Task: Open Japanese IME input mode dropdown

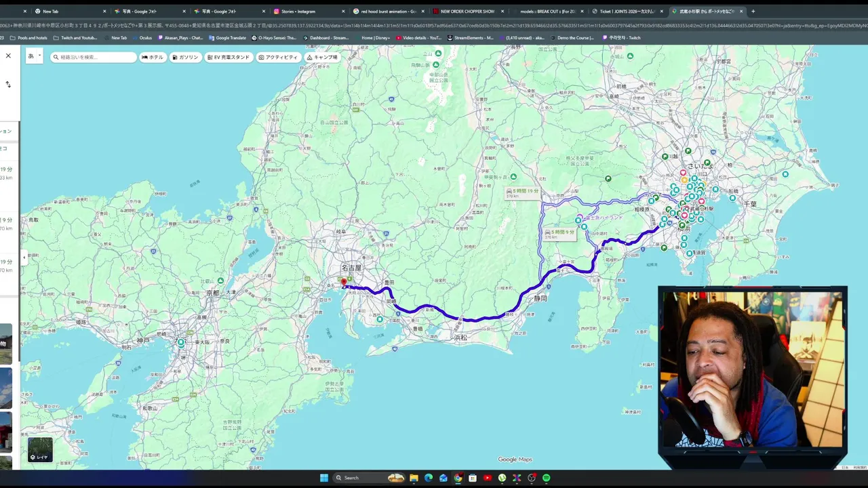Action: pos(34,57)
